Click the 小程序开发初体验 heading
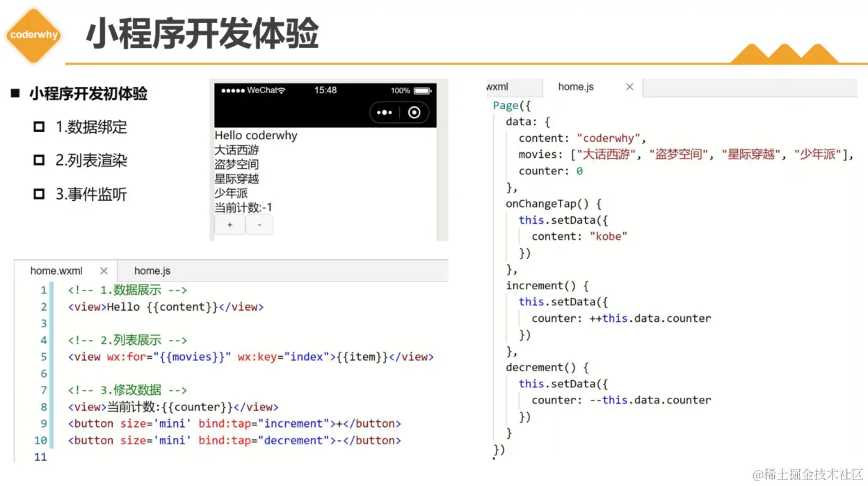The height and width of the screenshot is (486, 868). click(88, 94)
